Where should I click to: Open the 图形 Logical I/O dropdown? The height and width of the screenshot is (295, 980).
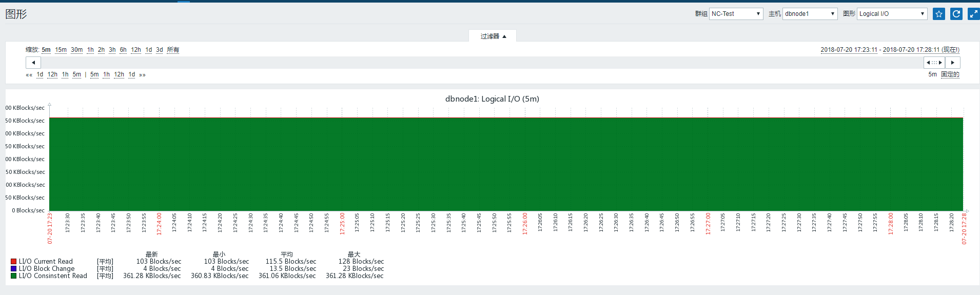click(892, 14)
